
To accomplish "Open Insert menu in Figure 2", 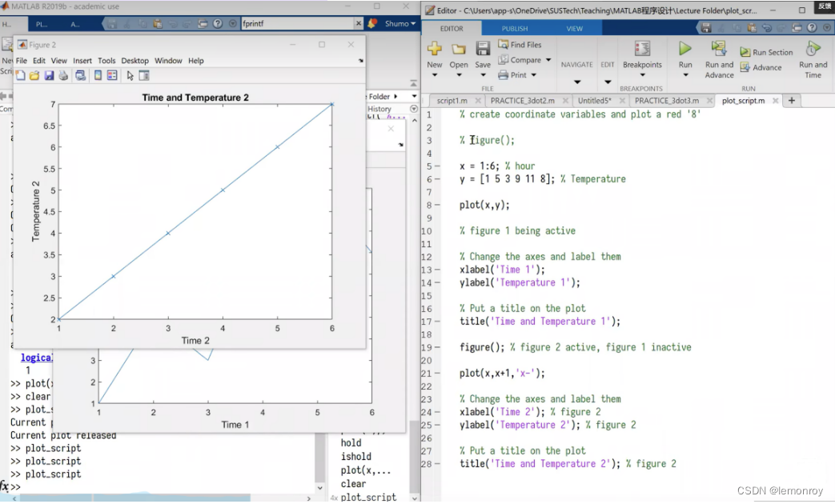I will click(82, 61).
